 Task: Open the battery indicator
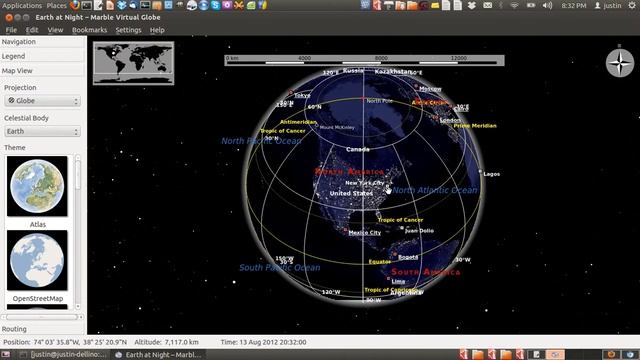(531, 5)
